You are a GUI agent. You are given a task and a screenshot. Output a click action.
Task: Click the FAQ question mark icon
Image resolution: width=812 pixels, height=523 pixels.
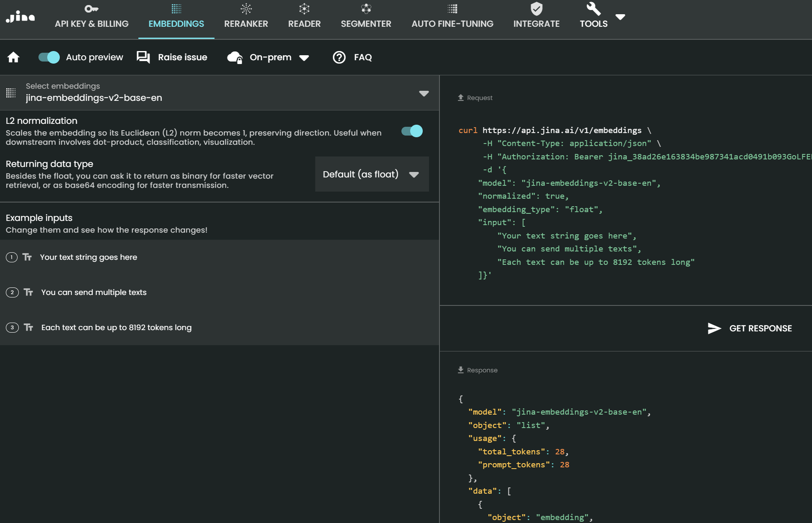tap(339, 57)
